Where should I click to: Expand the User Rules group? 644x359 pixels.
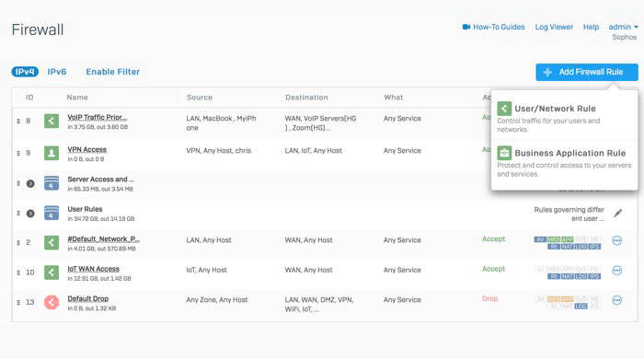[x=30, y=214]
